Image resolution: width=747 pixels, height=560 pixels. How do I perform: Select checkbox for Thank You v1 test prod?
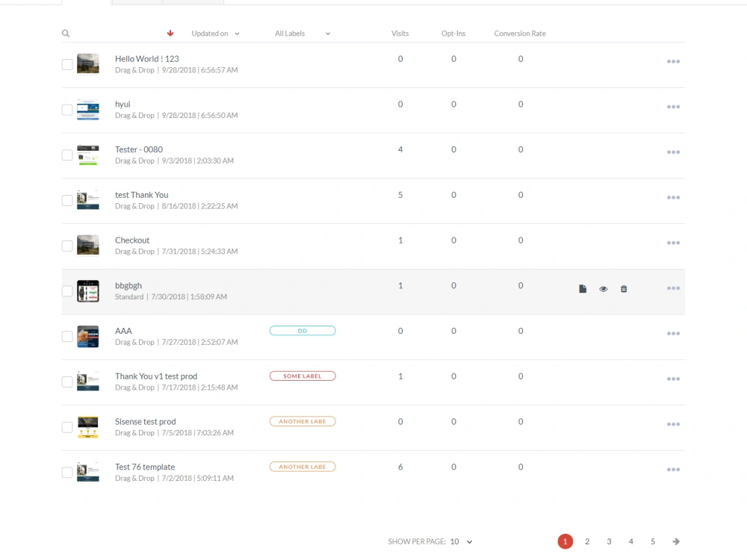pos(67,382)
